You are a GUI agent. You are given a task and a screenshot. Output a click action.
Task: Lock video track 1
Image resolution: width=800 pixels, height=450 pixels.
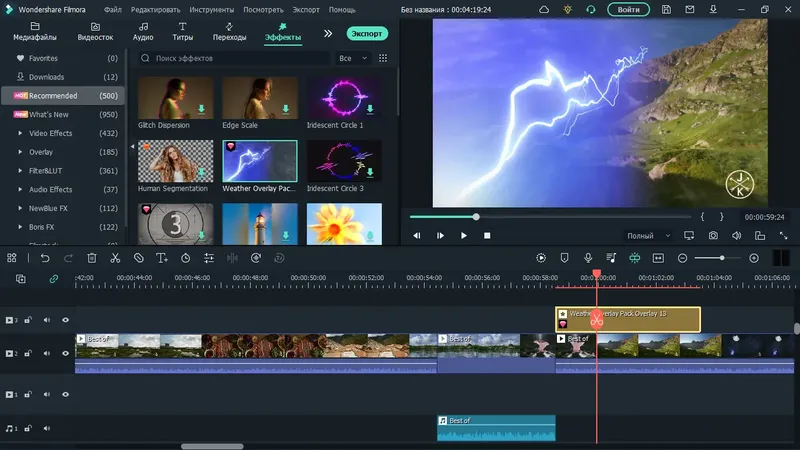tap(28, 394)
